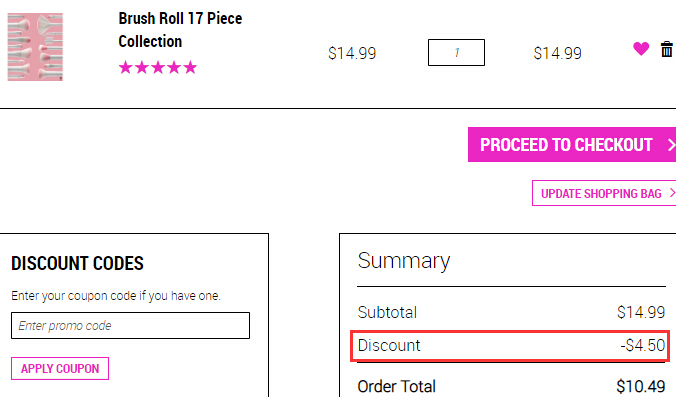
Task: Open the Brush Roll product thumbnail
Action: tap(35, 47)
